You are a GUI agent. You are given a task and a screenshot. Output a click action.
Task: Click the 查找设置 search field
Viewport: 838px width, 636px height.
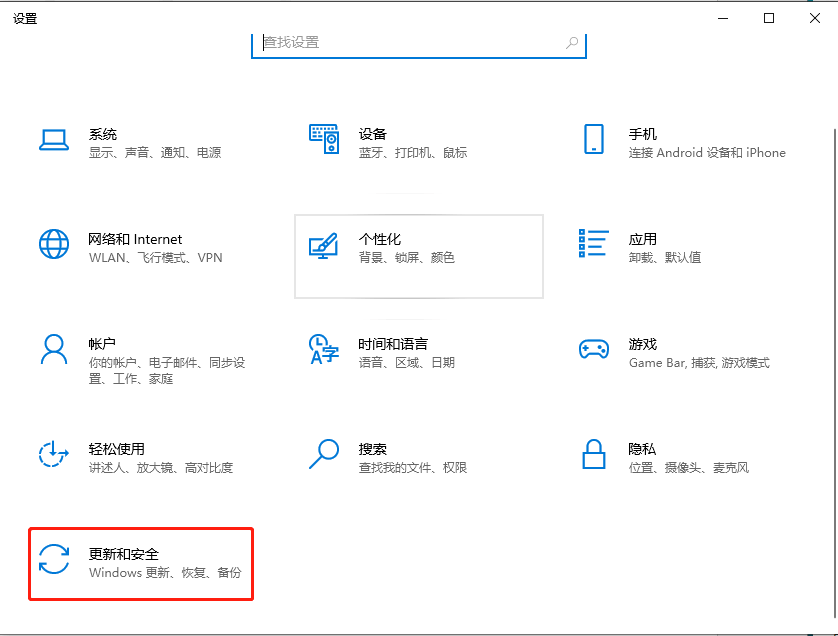(x=419, y=42)
